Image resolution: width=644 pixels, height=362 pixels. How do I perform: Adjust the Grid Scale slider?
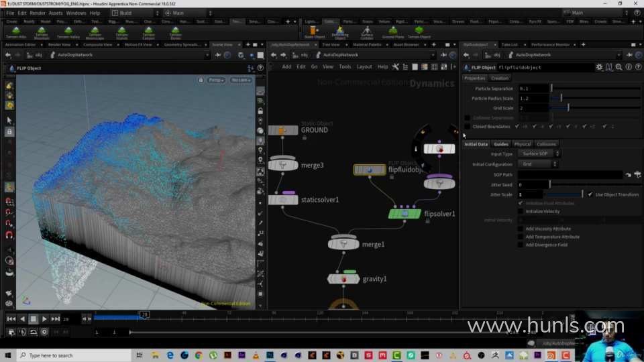tap(596, 108)
